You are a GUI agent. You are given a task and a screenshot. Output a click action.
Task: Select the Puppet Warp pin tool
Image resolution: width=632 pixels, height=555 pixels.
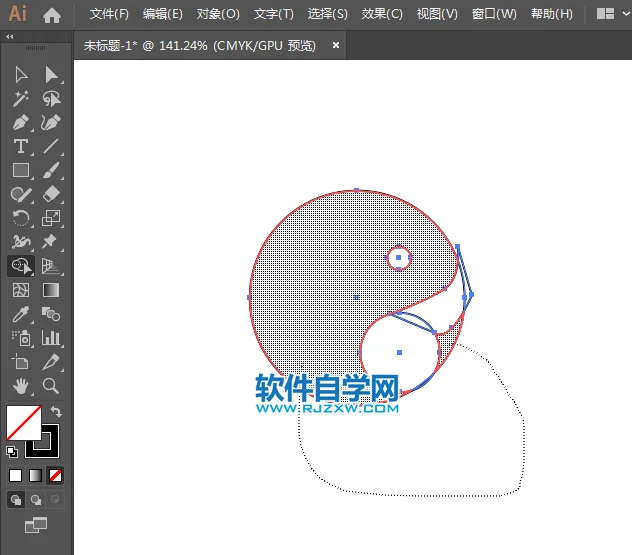tap(49, 241)
